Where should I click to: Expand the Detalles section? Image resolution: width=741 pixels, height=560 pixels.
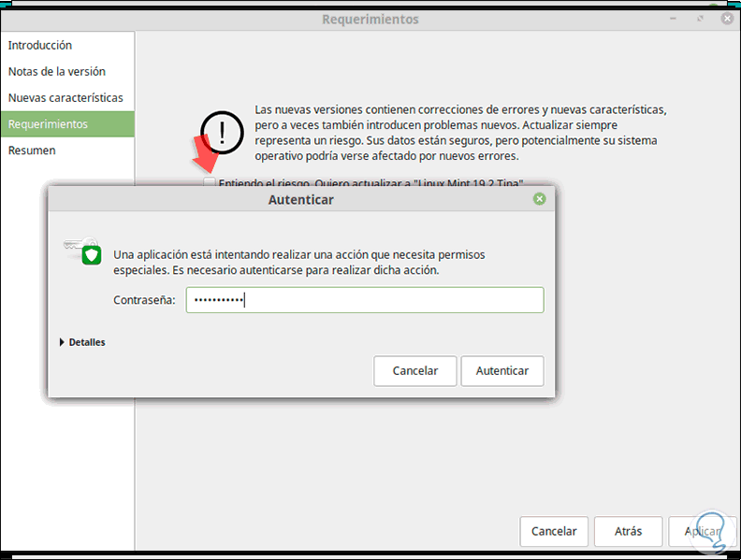click(82, 342)
